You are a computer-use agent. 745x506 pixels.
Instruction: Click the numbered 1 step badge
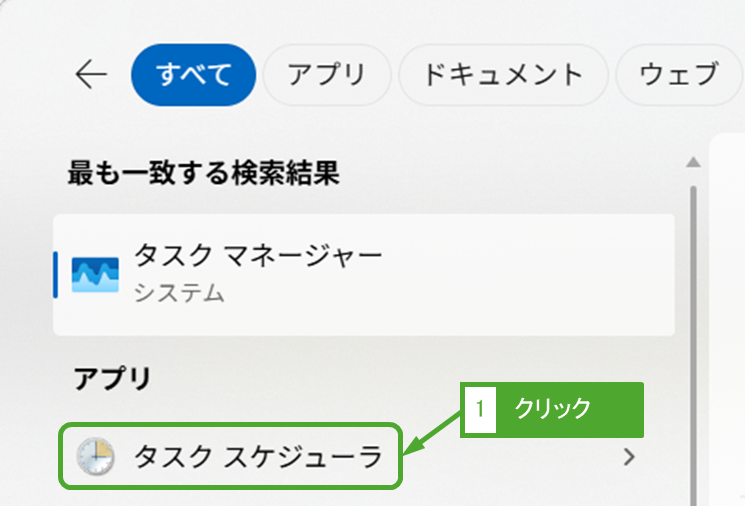[x=480, y=409]
